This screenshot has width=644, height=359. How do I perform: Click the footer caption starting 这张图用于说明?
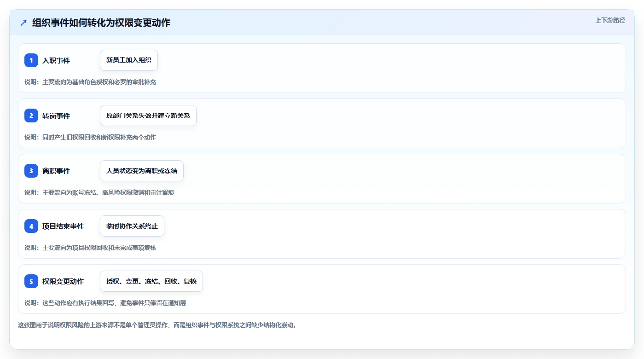158,325
